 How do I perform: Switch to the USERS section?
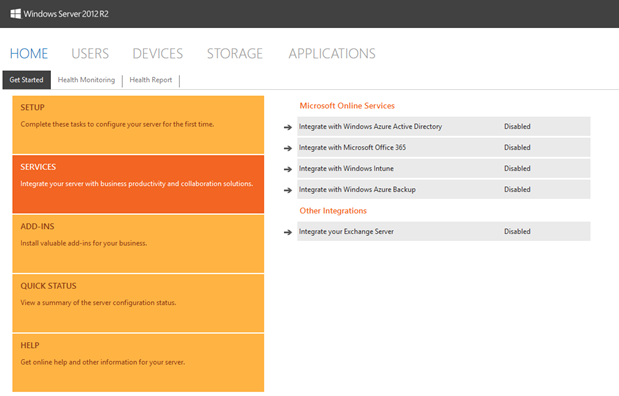90,54
